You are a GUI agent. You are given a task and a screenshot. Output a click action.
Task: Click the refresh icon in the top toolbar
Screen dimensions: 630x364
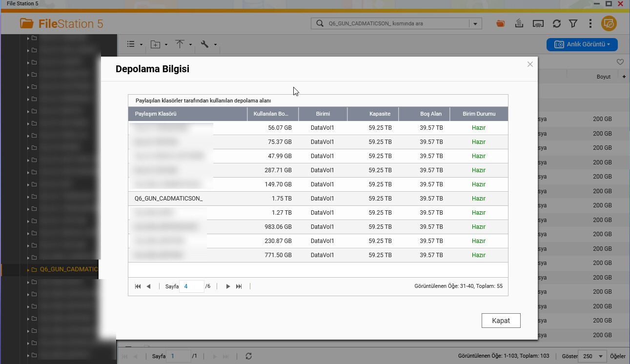pyautogui.click(x=556, y=23)
